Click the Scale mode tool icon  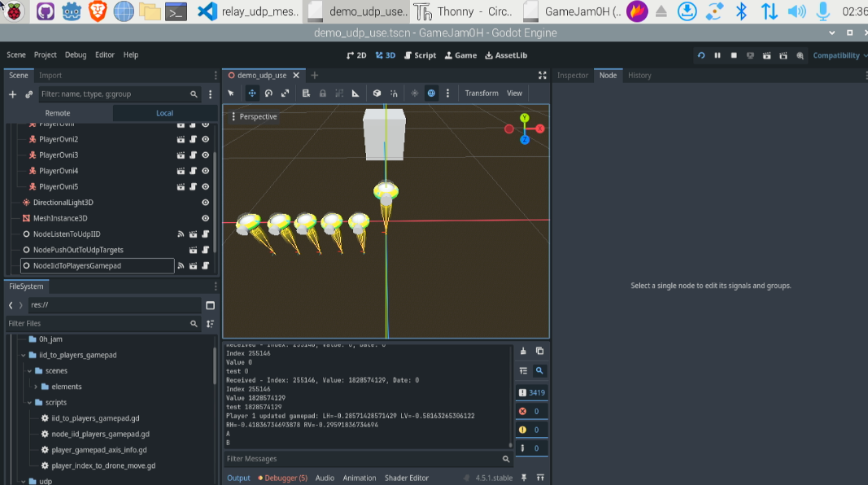pyautogui.click(x=286, y=94)
